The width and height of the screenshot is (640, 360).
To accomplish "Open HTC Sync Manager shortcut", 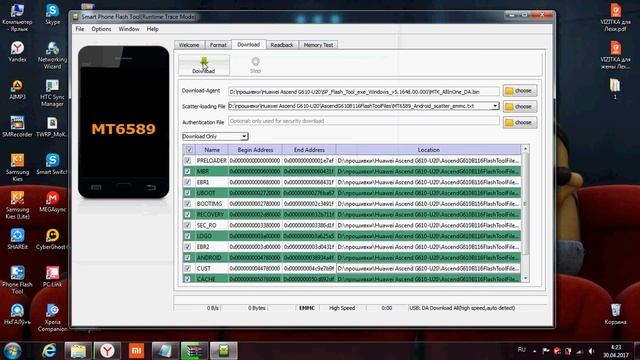I will pyautogui.click(x=52, y=93).
